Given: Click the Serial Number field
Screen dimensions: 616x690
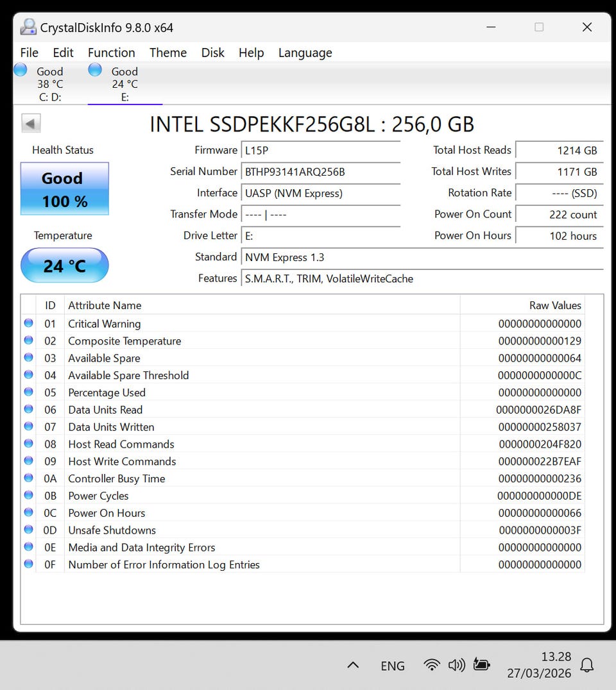Looking at the screenshot, I should [321, 172].
